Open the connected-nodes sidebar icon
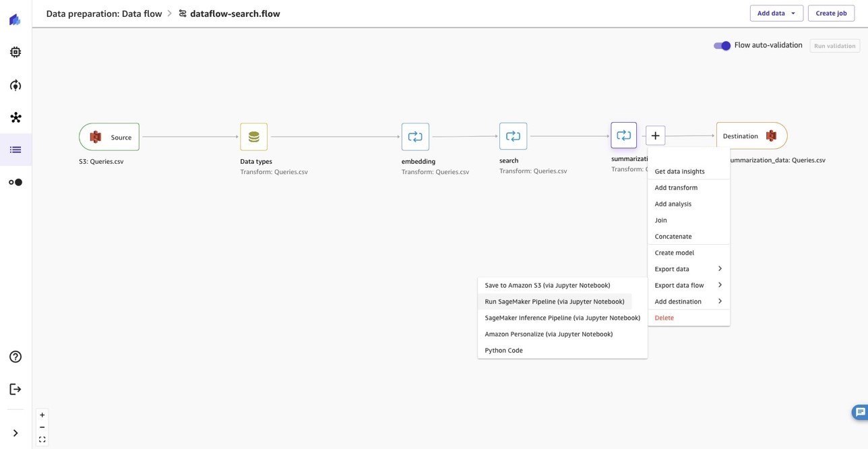This screenshot has height=449, width=868. pos(15,117)
